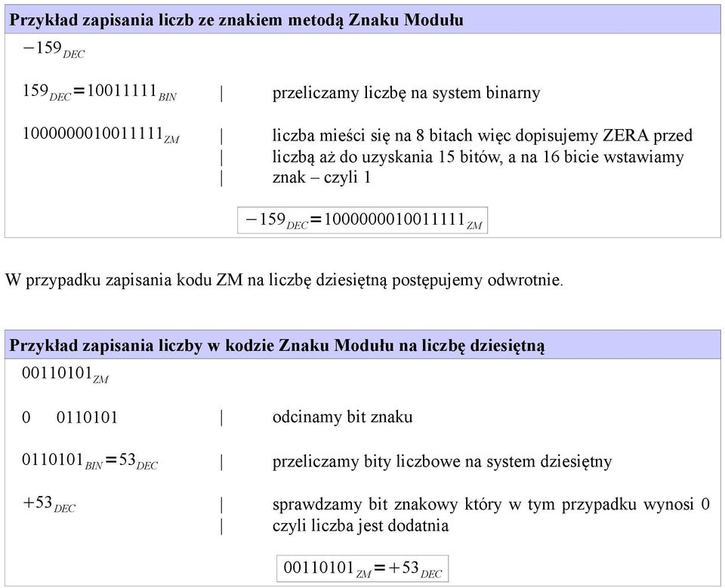Click the value 00110101 ZM under second header
Viewport: 725px width, 588px height.
[65, 374]
